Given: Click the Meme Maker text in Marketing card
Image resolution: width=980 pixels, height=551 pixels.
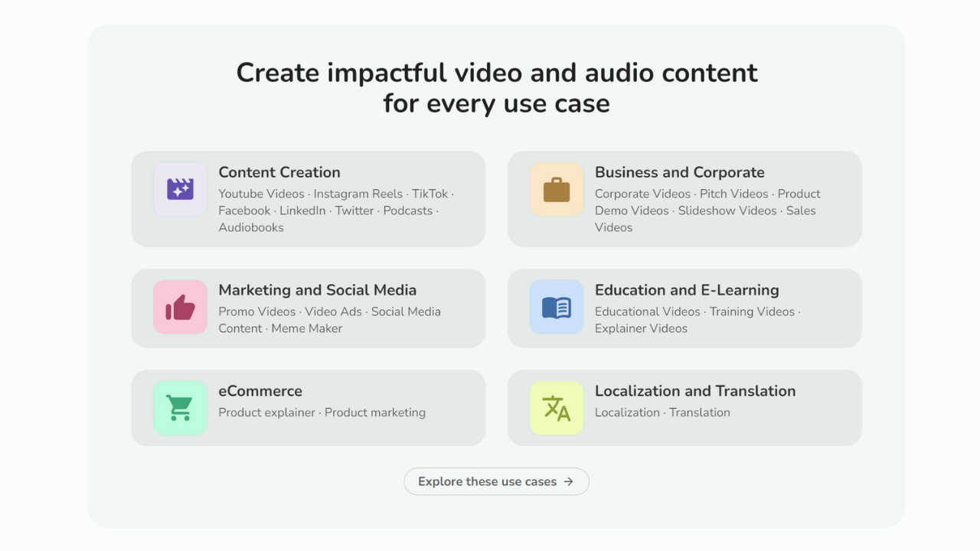Looking at the screenshot, I should 309,328.
